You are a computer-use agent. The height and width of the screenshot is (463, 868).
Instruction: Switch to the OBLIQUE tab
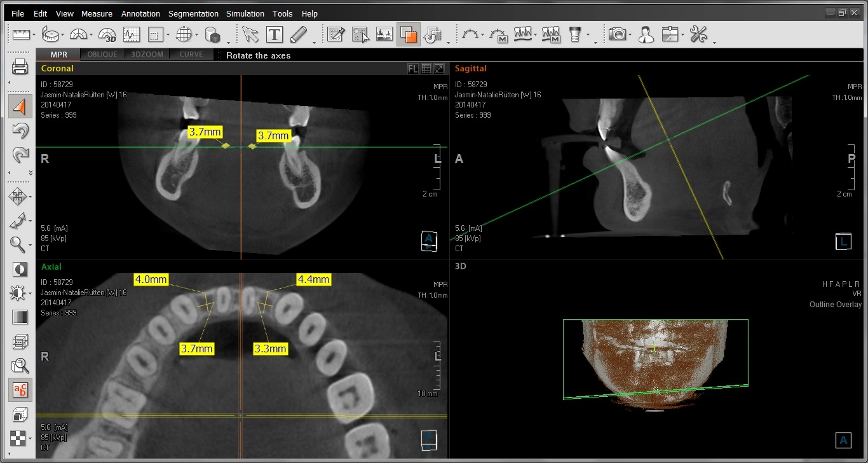tap(102, 55)
